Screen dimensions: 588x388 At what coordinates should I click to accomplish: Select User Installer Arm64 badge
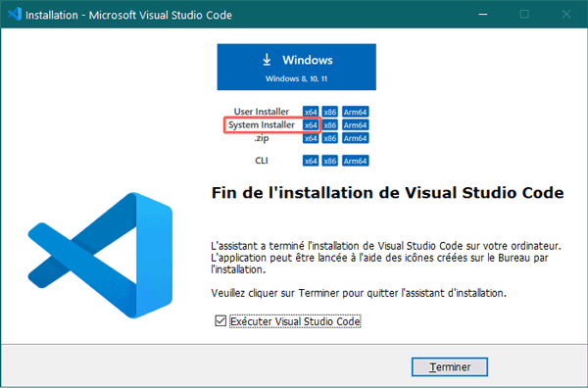pyautogui.click(x=355, y=112)
